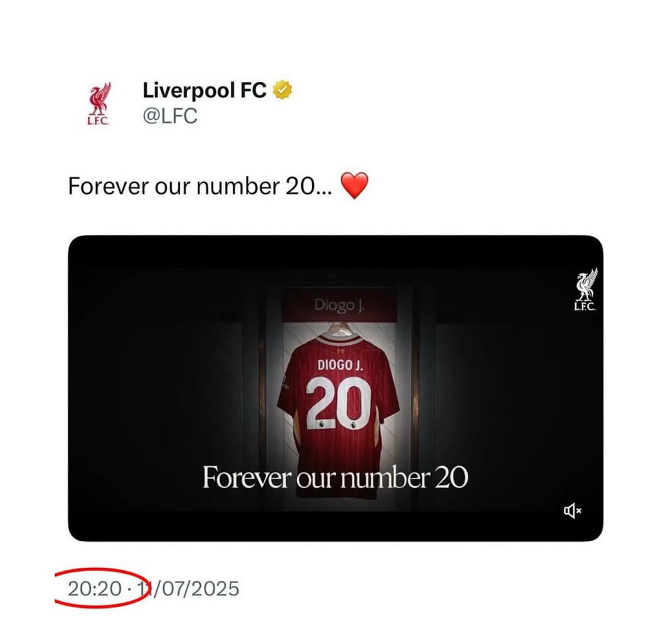The width and height of the screenshot is (672, 643).
Task: Click the Liverpool FC profile avatar
Action: pos(99,103)
